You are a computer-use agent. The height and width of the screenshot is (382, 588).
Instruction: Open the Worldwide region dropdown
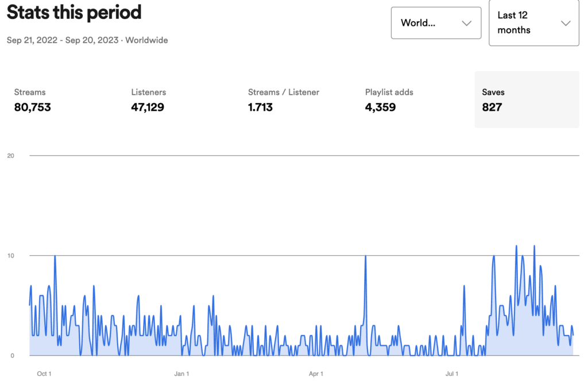[436, 23]
